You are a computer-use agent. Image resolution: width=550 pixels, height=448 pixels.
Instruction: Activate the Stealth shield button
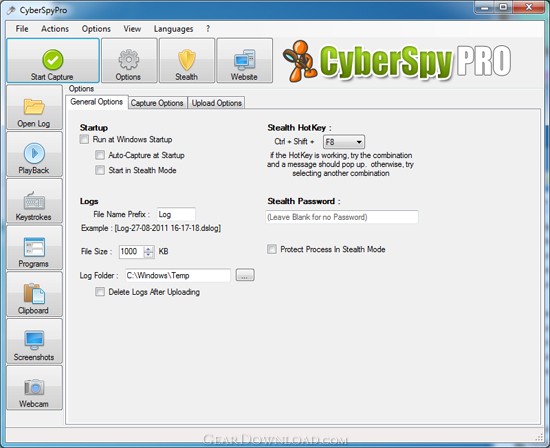(x=187, y=61)
